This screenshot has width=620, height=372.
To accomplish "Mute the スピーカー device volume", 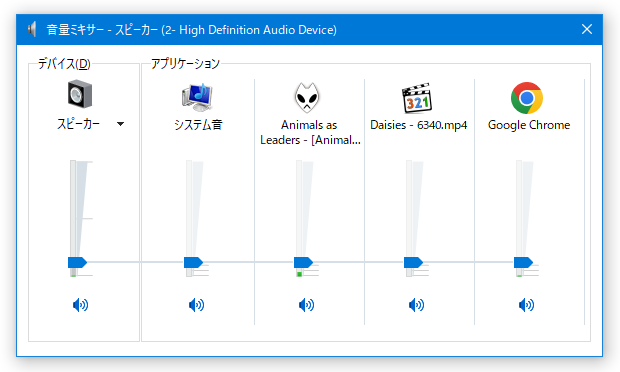I will [81, 305].
